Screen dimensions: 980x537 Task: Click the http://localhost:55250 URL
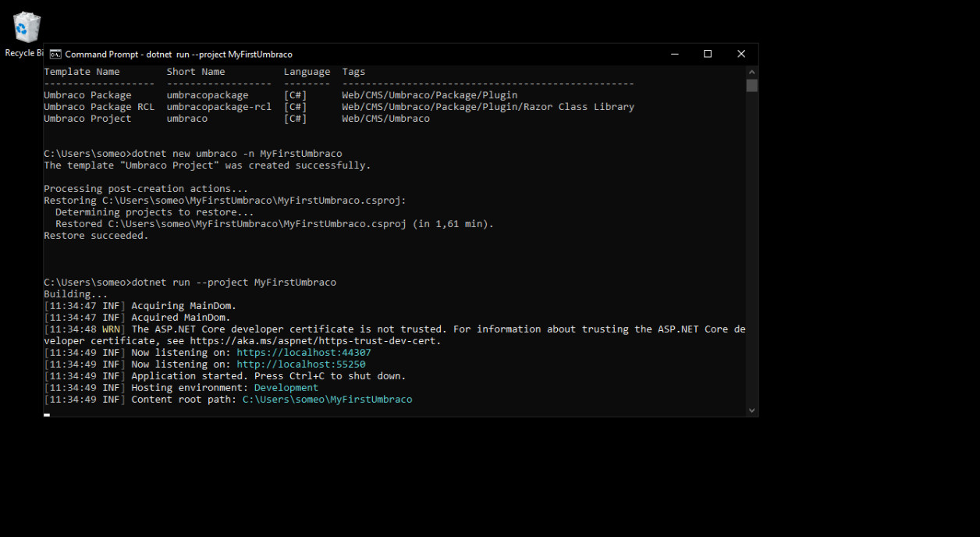(x=300, y=365)
